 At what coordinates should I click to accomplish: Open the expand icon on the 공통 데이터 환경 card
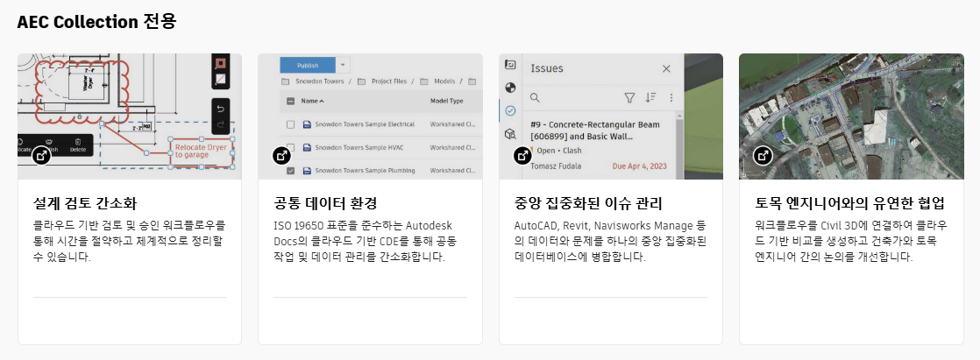[x=282, y=156]
